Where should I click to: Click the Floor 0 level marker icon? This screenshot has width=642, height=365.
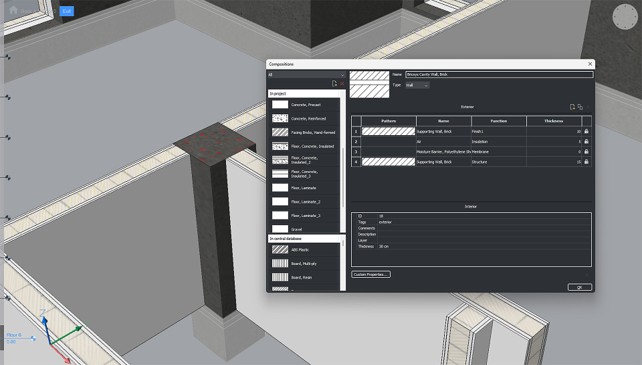tap(33, 338)
